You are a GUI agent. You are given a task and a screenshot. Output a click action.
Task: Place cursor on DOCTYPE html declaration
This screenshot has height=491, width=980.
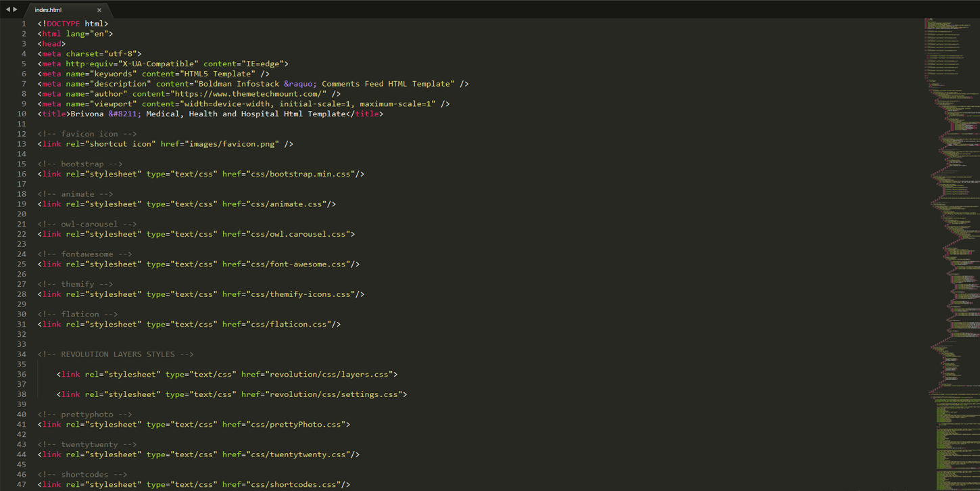(x=73, y=24)
